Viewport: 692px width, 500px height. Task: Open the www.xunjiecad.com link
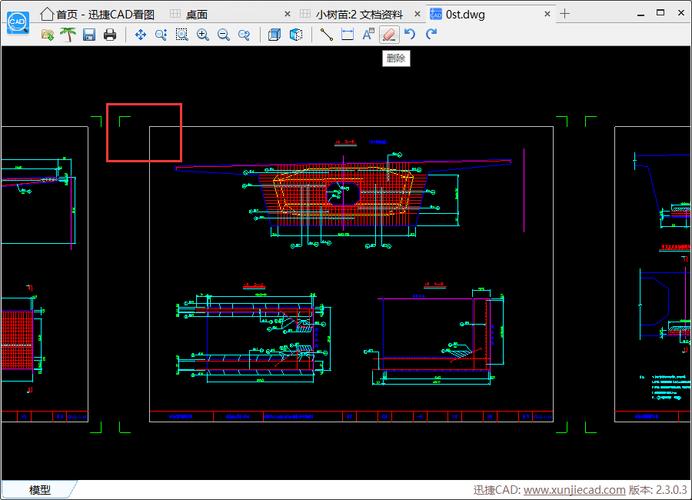tap(575, 491)
